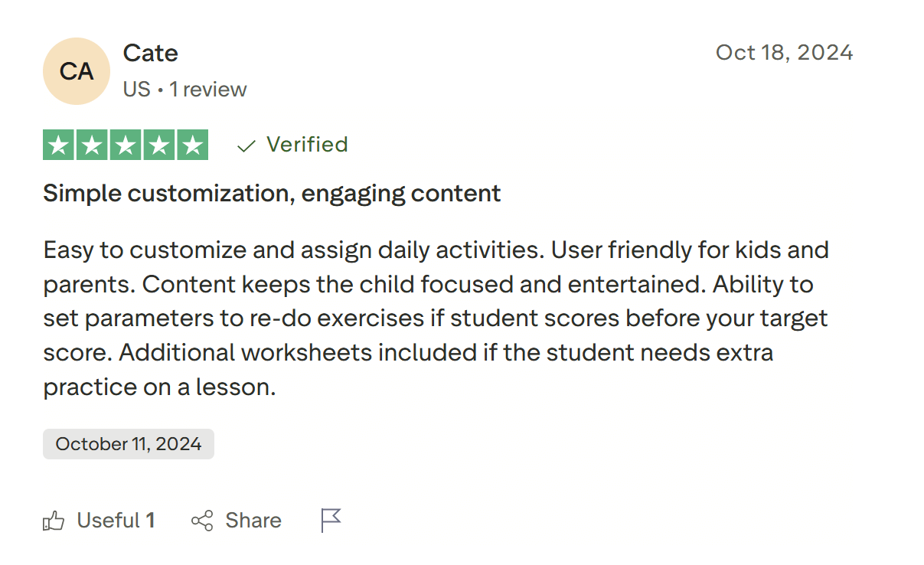
Task: Click the Share icon below the review
Action: [x=201, y=520]
